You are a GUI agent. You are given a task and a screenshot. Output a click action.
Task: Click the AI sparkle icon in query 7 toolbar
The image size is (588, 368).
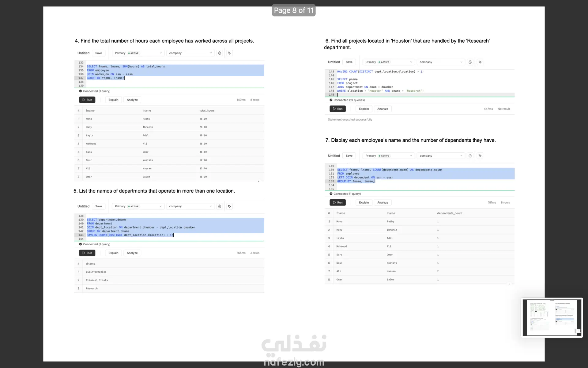click(480, 156)
